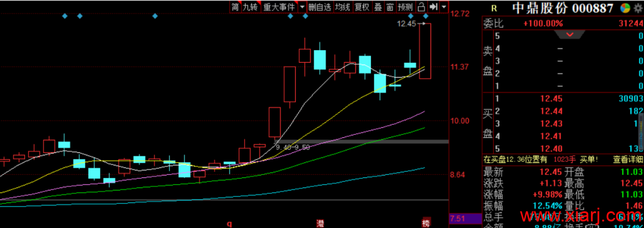Toggle the 简 simplified view button
644x228 pixels.
235,7
